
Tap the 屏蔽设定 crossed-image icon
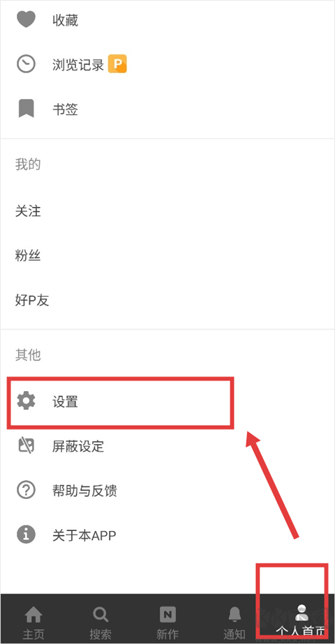[26, 445]
